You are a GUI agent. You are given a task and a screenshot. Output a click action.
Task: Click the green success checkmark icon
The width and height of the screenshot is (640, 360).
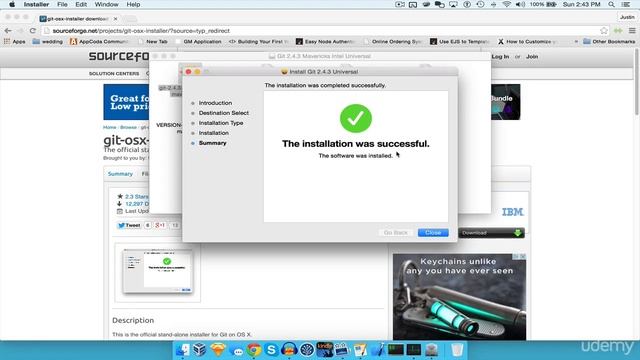click(356, 118)
